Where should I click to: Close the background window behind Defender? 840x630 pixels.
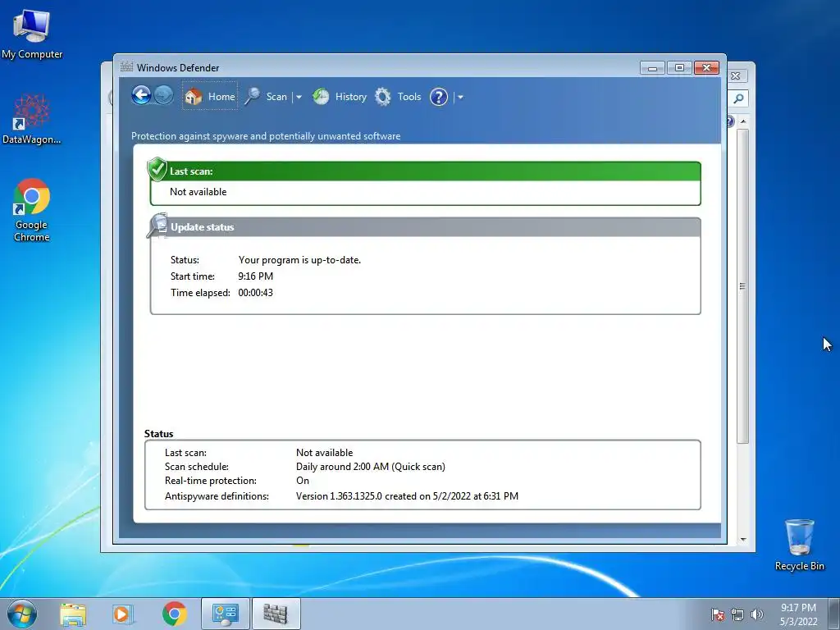(736, 76)
